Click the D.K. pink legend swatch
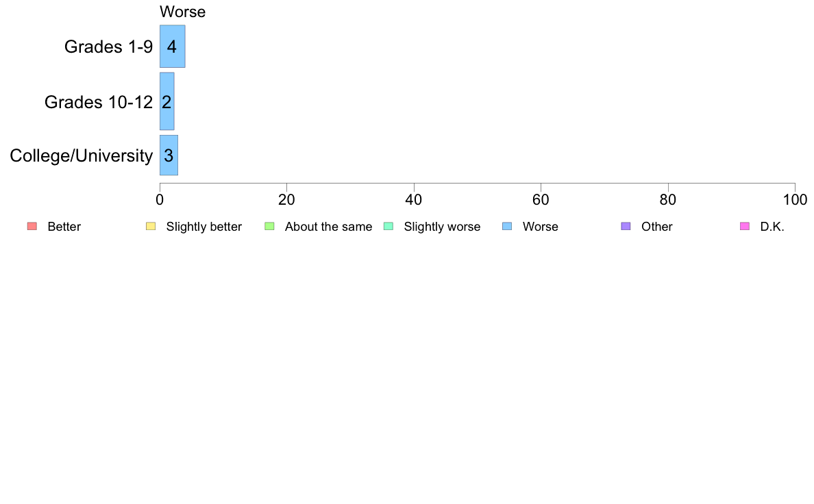The height and width of the screenshot is (504, 814). [x=745, y=226]
